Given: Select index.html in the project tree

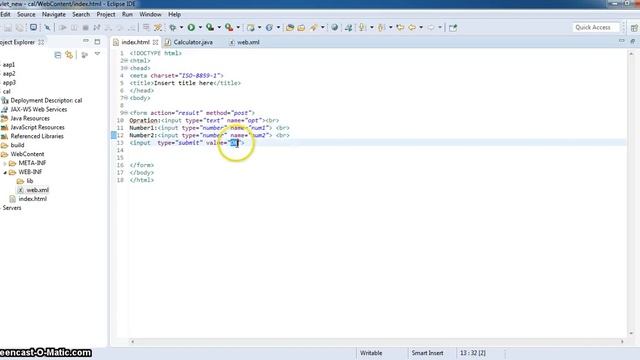Looking at the screenshot, I should click(x=33, y=199).
